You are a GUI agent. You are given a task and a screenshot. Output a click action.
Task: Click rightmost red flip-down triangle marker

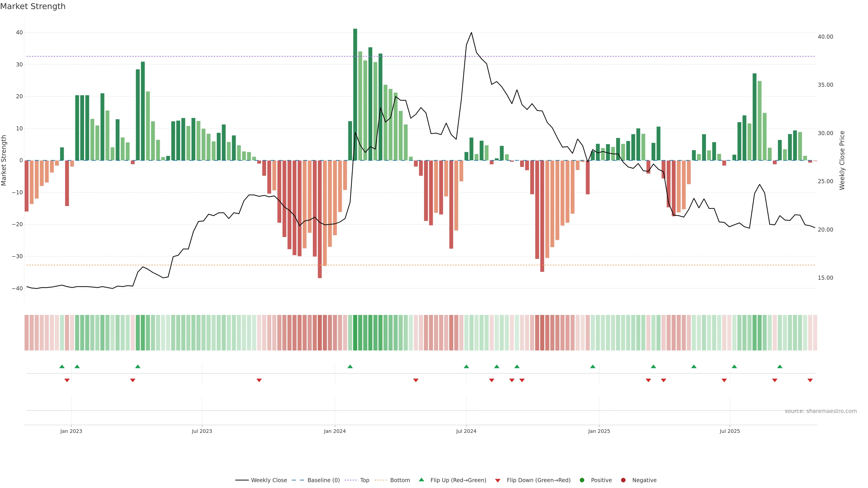tap(810, 380)
